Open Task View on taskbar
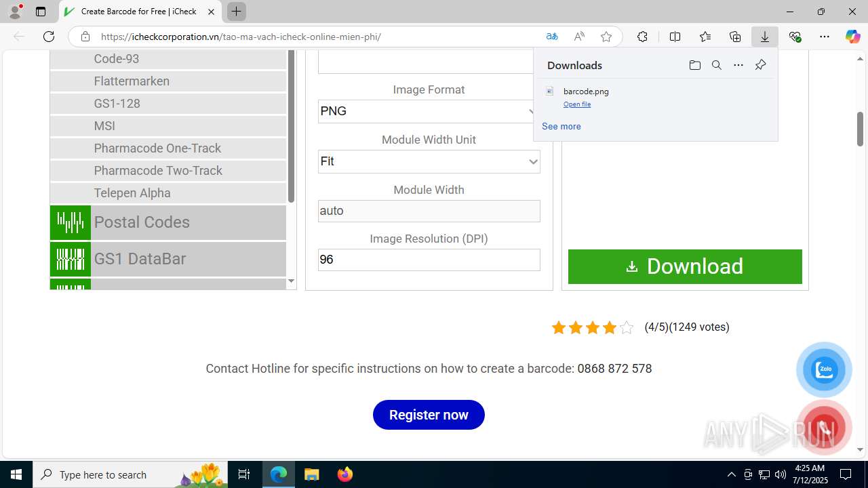868x488 pixels. tap(244, 474)
